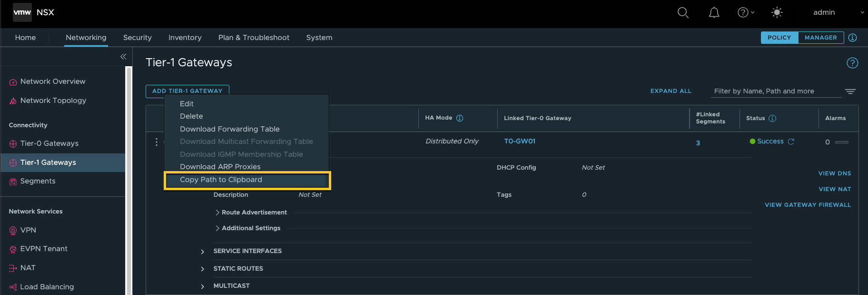The image size is (868, 295).
Task: Open the Home tab
Action: [25, 38]
